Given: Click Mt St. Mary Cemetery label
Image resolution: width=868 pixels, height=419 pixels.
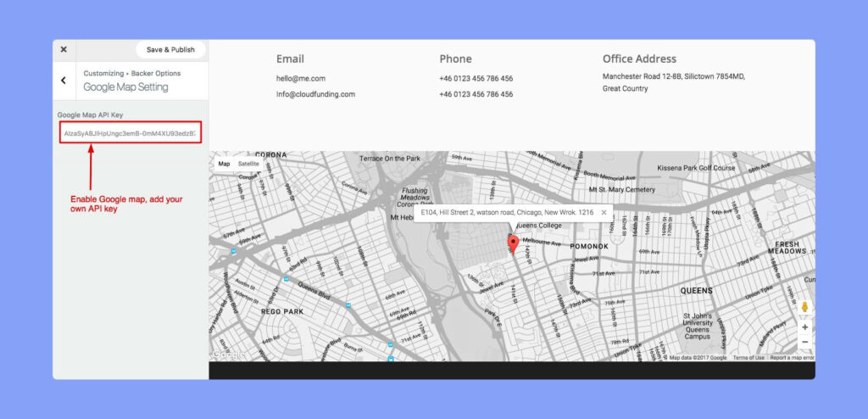Looking at the screenshot, I should (x=622, y=189).
